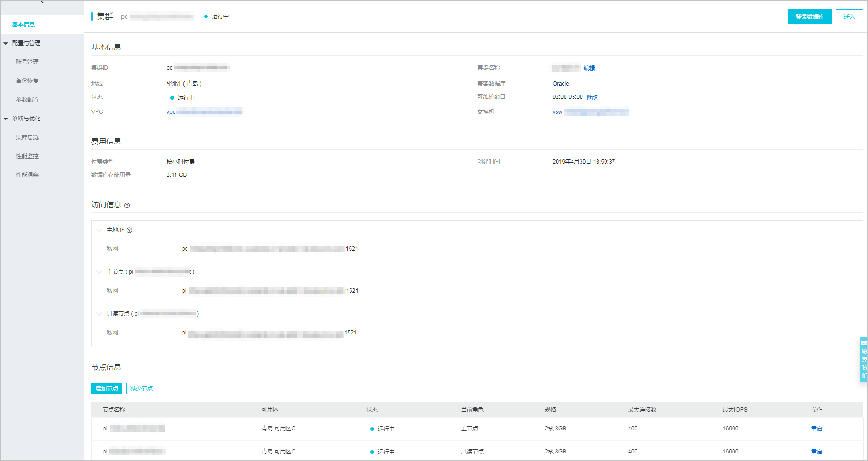This screenshot has width=868, height=461.
Task: Click the 最大IOPS column header
Action: (735, 410)
